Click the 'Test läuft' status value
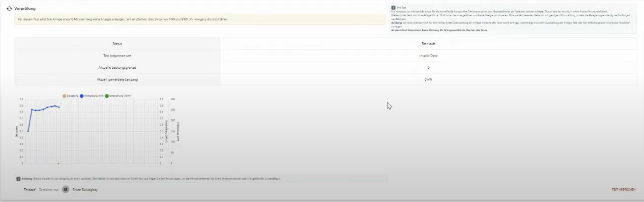This screenshot has height=202, width=644. pos(428,44)
